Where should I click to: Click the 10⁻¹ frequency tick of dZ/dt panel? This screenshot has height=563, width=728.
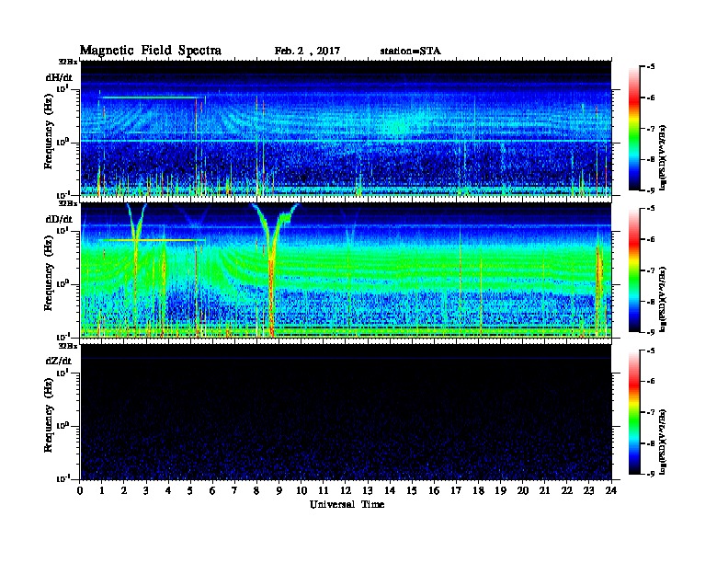(63, 478)
